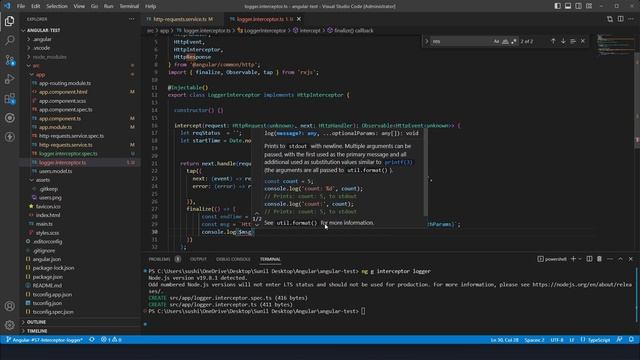Image resolution: width=640 pixels, height=360 pixels.
Task: Open the Manage gear icon
Action: (9, 325)
